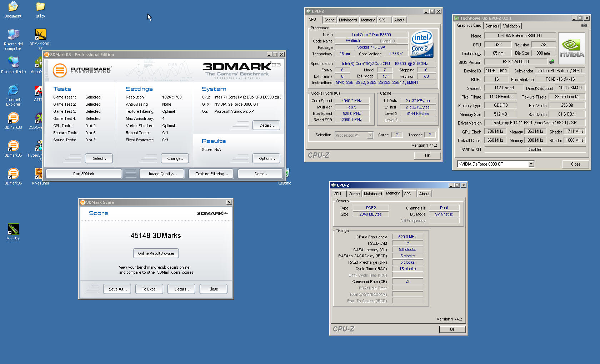
Task: Click the NVIDIA logo in GPU-Z
Action: point(572,49)
